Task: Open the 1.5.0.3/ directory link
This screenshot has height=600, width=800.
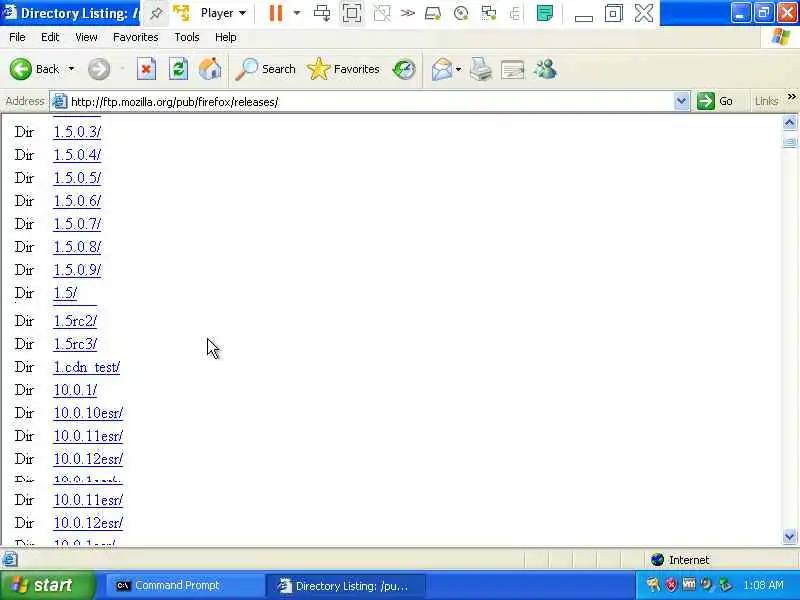Action: coord(77,132)
